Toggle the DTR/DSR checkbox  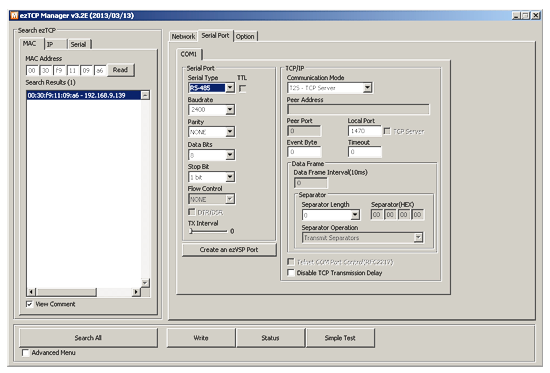[x=192, y=212]
